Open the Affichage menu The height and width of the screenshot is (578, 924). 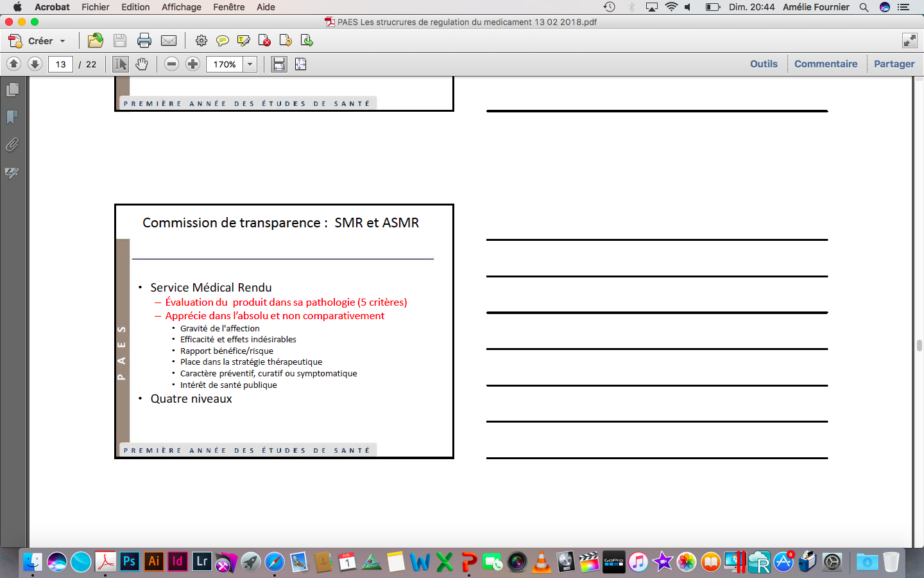click(181, 7)
